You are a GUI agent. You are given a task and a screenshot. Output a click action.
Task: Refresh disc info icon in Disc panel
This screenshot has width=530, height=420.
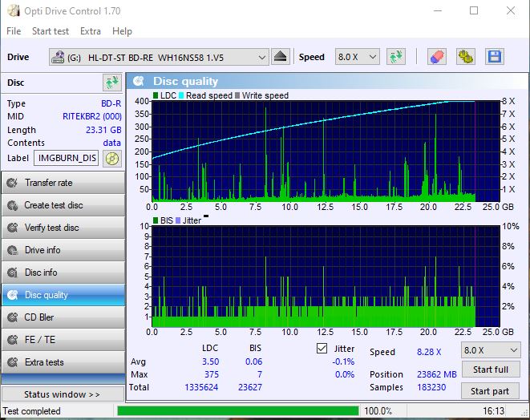111,83
